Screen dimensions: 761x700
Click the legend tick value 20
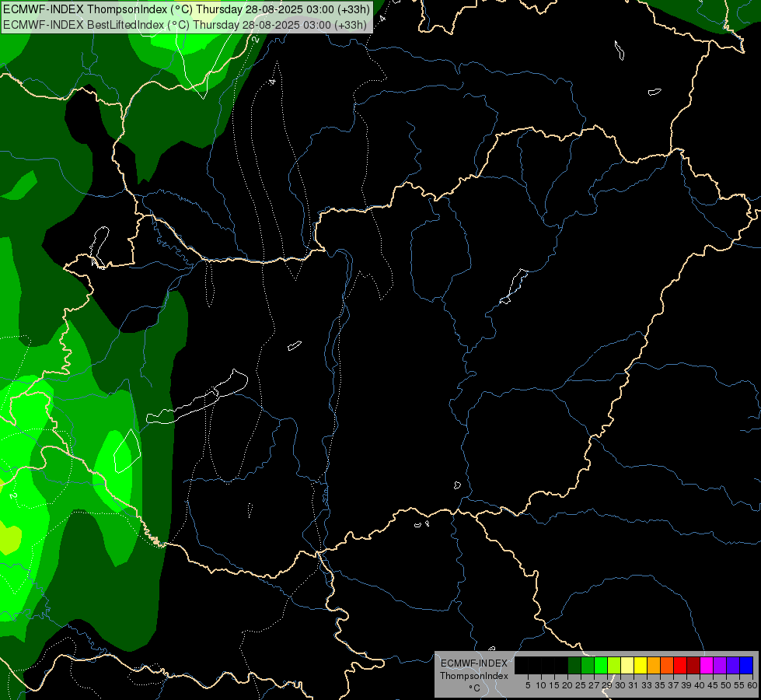[x=567, y=685]
